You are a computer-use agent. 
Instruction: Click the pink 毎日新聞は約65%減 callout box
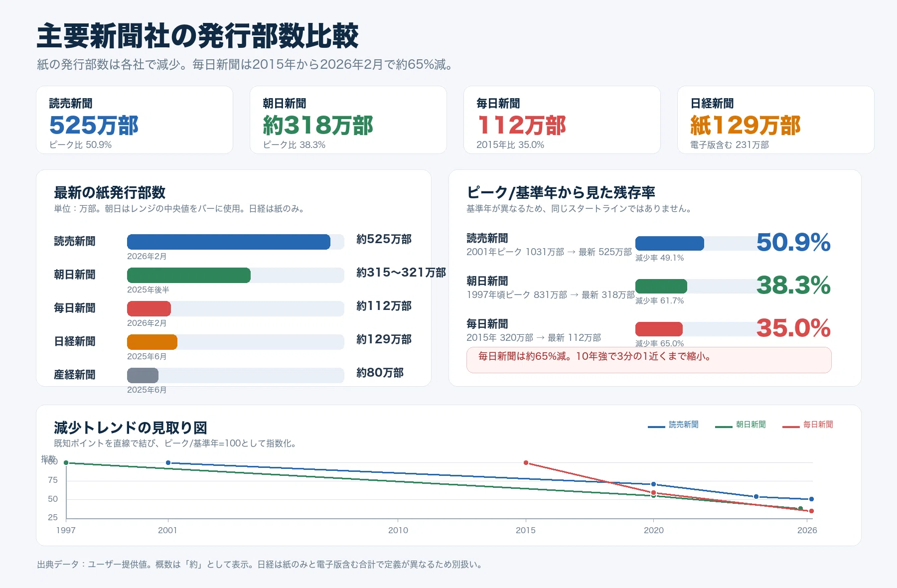pyautogui.click(x=649, y=360)
